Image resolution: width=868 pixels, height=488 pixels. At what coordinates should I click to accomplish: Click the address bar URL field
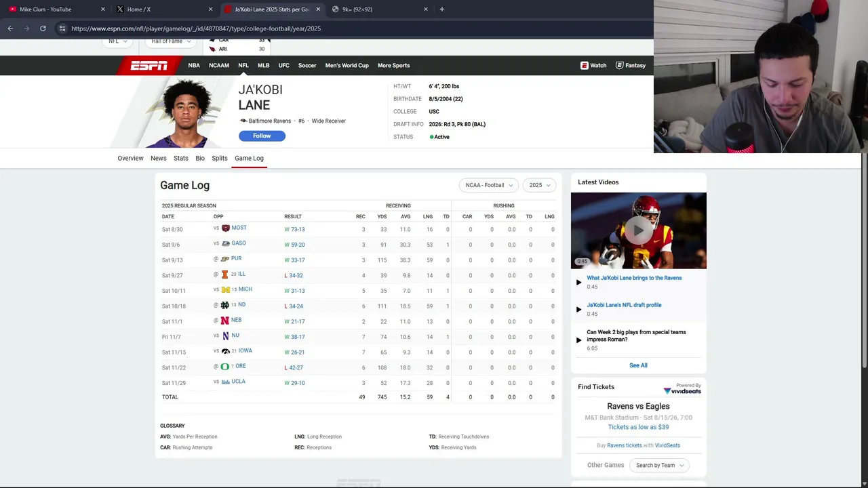tap(353, 28)
